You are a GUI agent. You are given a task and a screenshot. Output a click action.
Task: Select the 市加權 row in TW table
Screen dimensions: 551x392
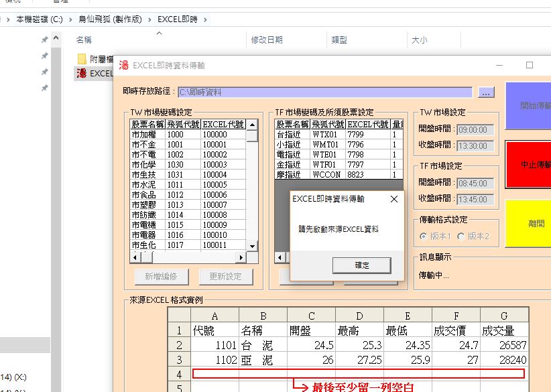tap(188, 135)
